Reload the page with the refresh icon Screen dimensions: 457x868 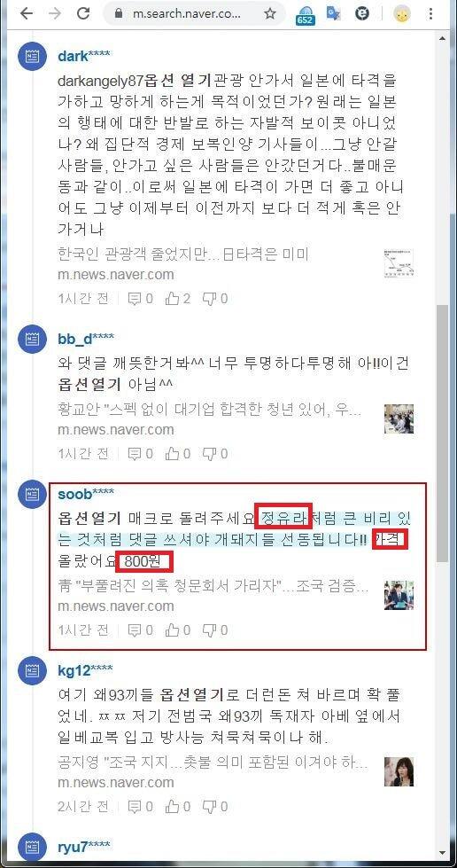(x=83, y=14)
